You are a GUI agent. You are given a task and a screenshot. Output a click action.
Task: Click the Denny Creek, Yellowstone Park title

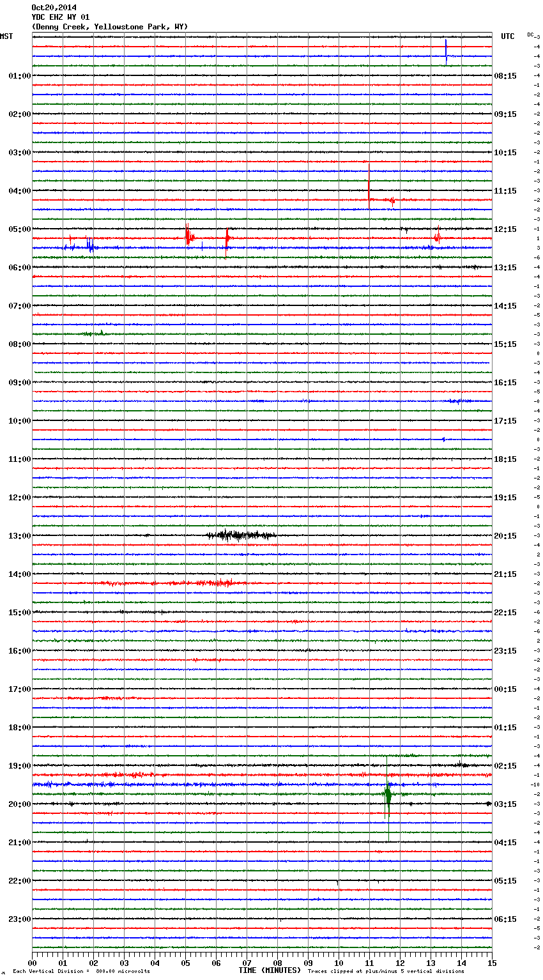tap(109, 27)
